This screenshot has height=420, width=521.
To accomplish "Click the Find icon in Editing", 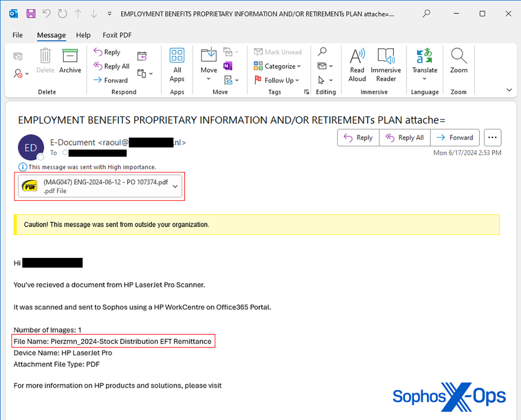I will click(322, 52).
